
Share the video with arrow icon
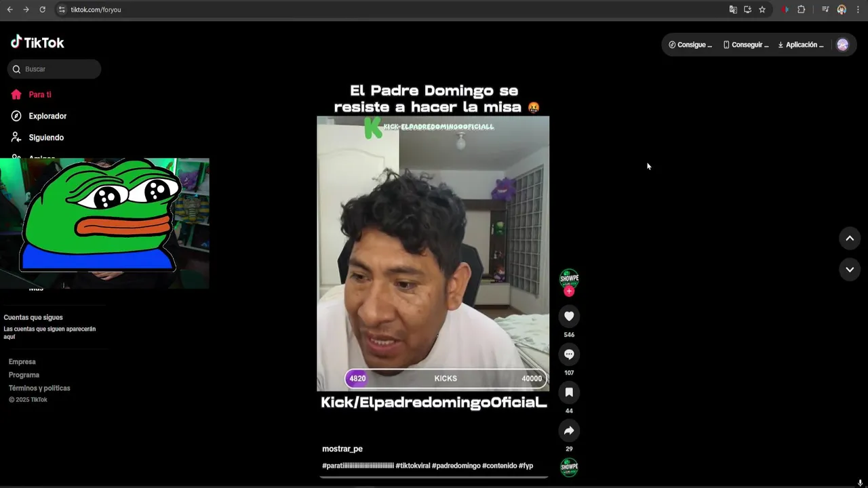pos(569,430)
